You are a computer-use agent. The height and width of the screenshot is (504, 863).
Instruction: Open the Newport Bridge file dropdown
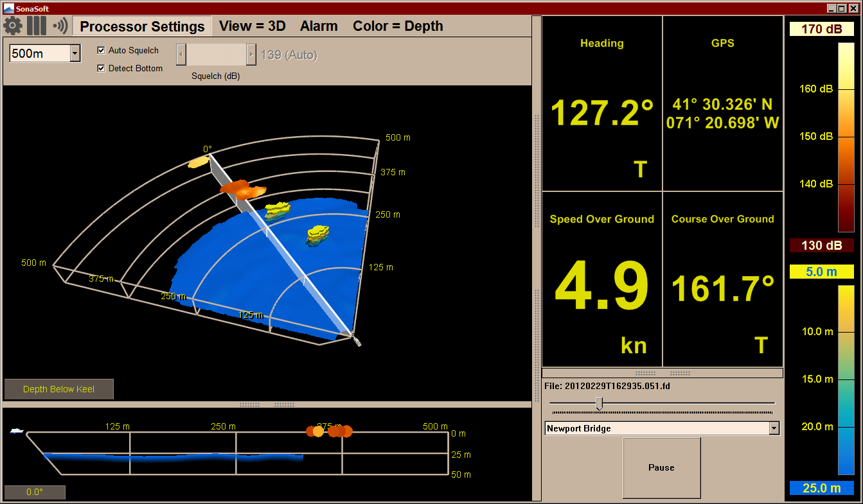click(x=774, y=428)
